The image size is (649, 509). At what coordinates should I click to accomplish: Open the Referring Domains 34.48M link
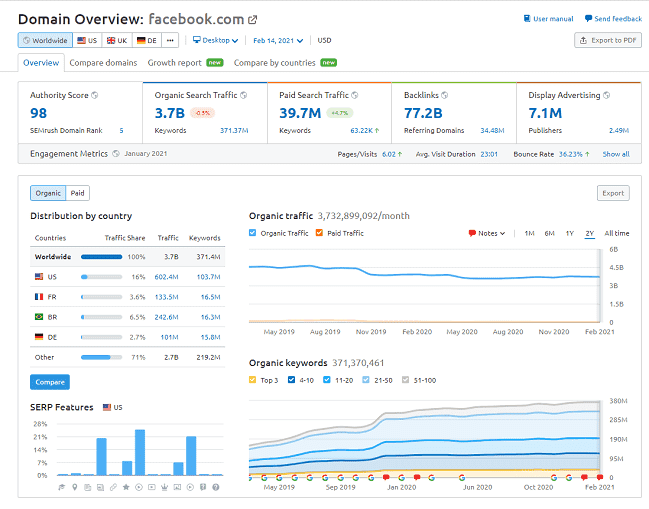click(492, 130)
